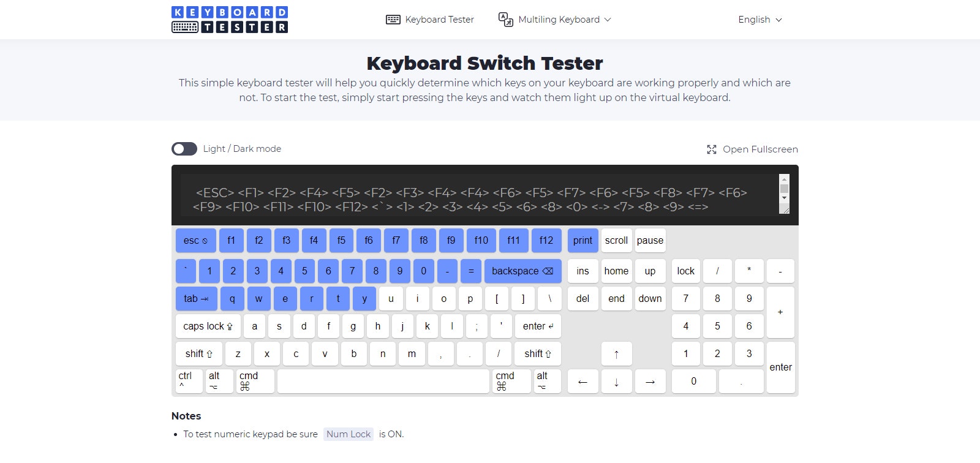Click the right cmd key
The height and width of the screenshot is (463, 980).
pos(511,381)
